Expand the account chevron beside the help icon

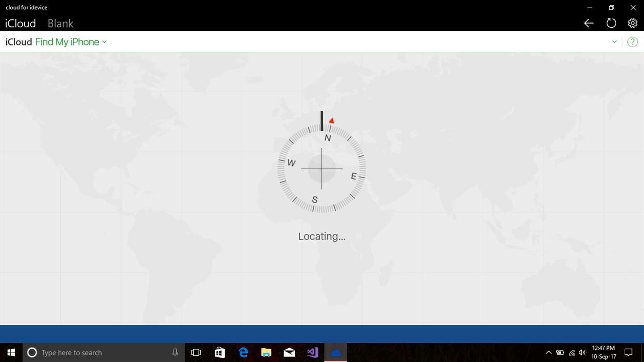pyautogui.click(x=614, y=42)
